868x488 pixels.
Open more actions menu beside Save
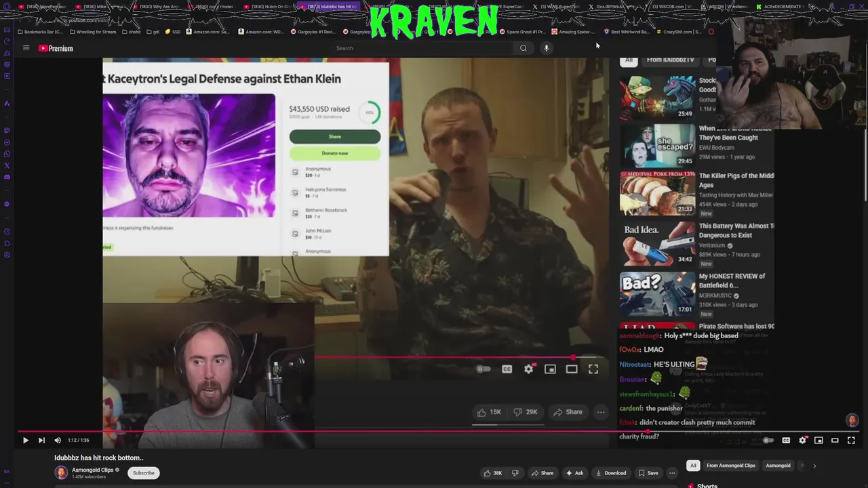pos(672,473)
